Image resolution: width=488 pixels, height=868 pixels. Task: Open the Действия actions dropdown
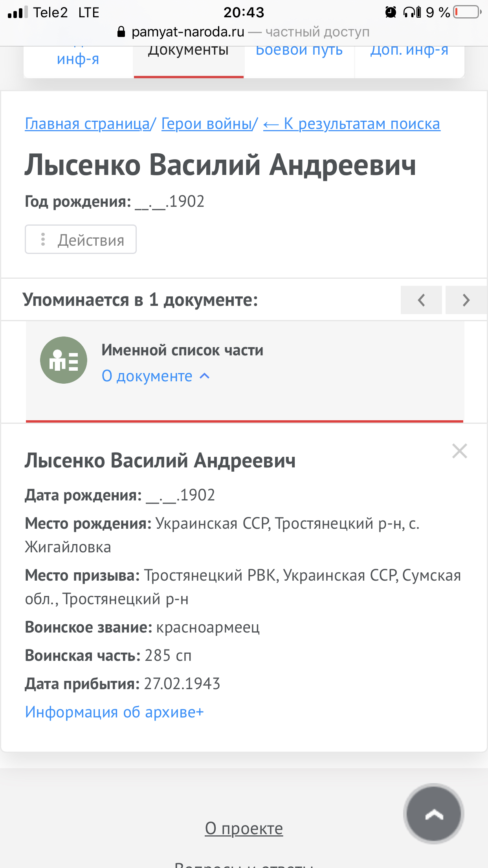(81, 239)
